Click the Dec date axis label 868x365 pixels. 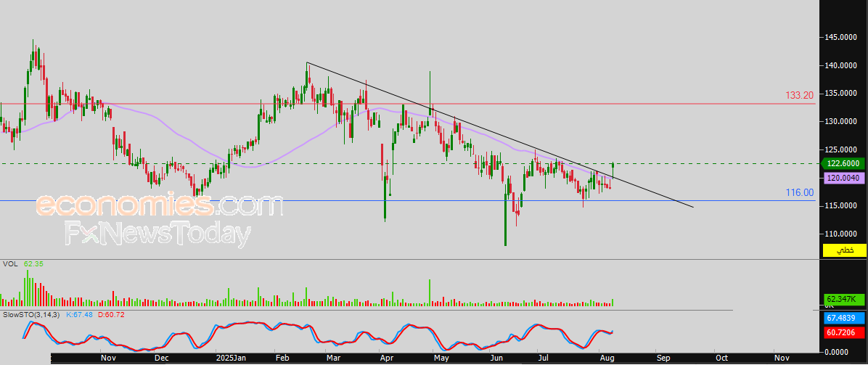pos(161,358)
